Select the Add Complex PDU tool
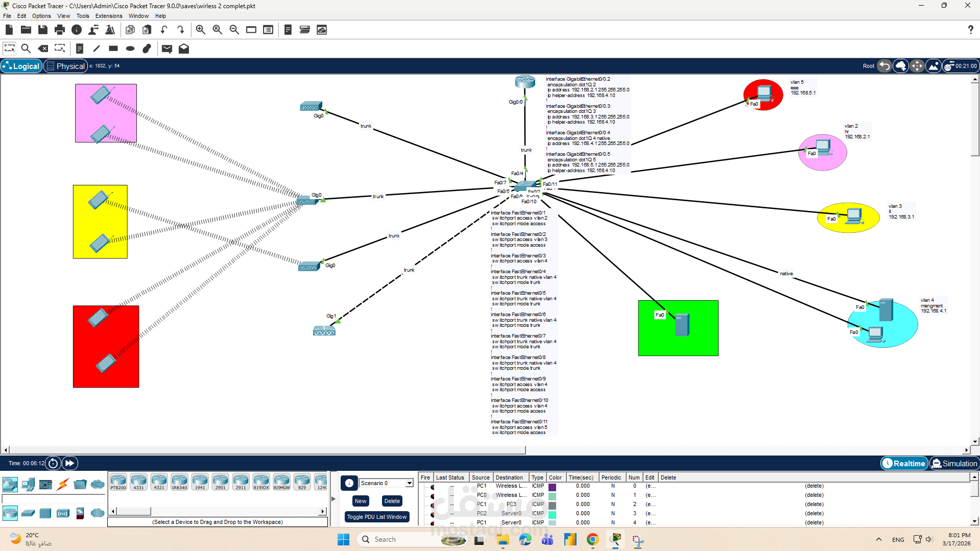This screenshot has height=551, width=980. click(x=184, y=49)
